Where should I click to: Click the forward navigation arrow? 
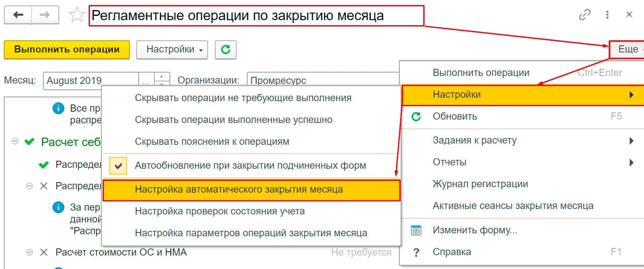coord(44,15)
